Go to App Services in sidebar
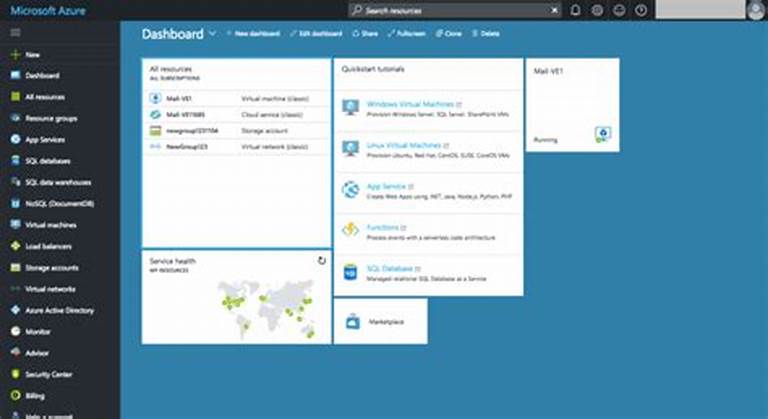 (x=45, y=140)
